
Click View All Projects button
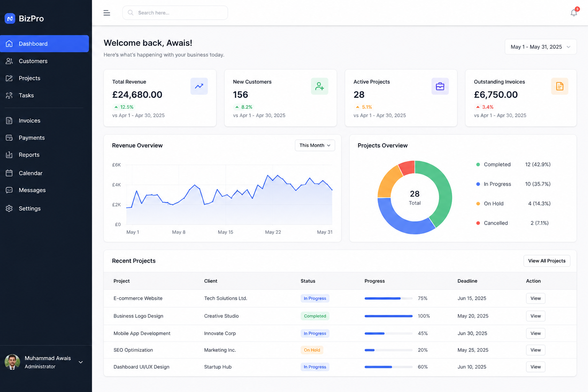click(x=547, y=261)
